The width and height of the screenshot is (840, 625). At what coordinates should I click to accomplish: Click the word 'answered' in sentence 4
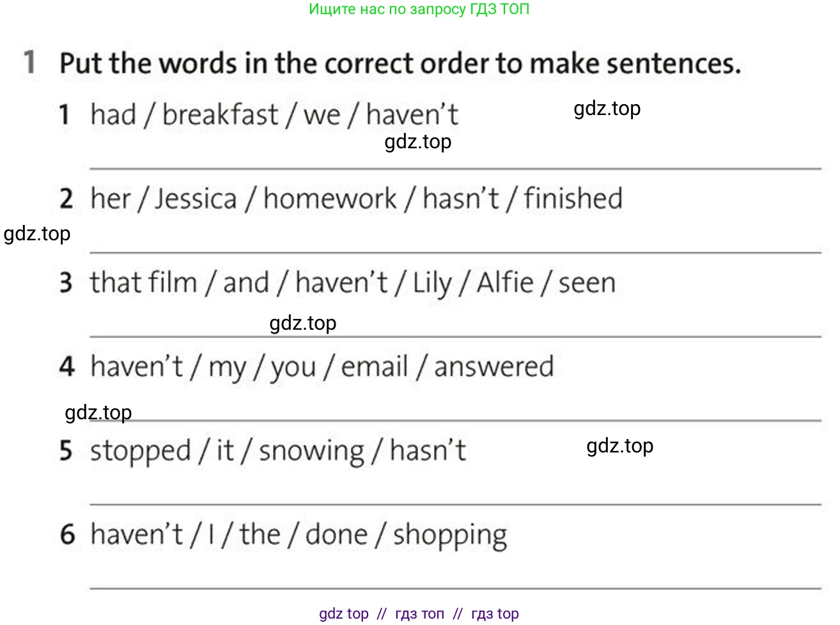point(494,367)
